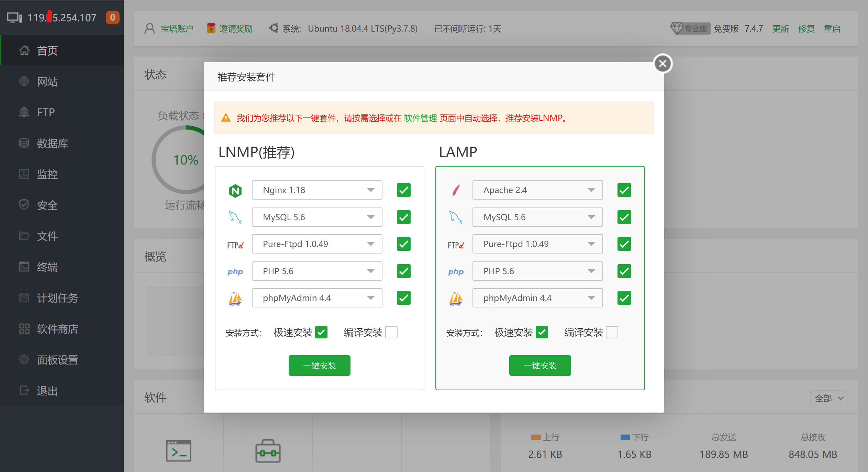Uncheck the Pure-Ftpd checkbox in LNMP
Image resolution: width=868 pixels, height=472 pixels.
click(404, 244)
